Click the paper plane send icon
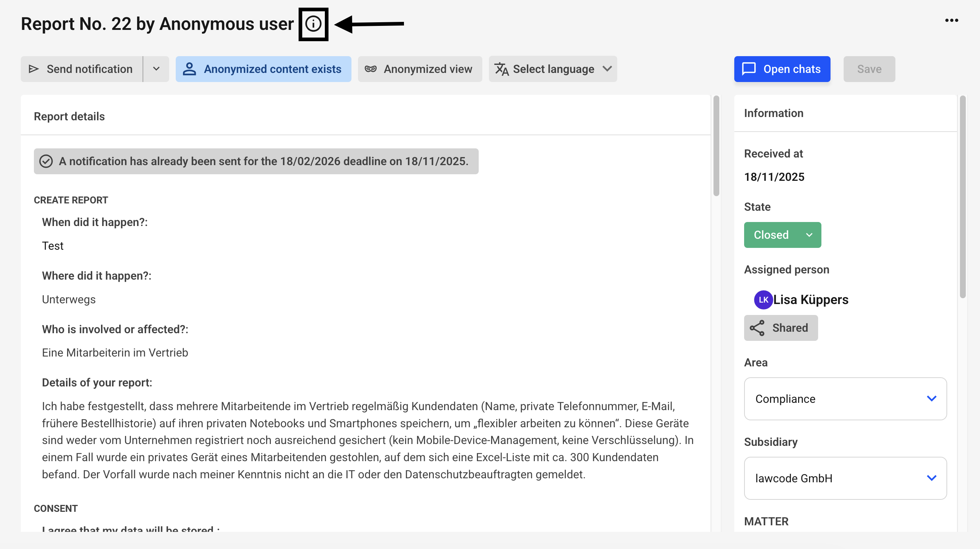Screen dimensions: 980x549 click(x=34, y=69)
